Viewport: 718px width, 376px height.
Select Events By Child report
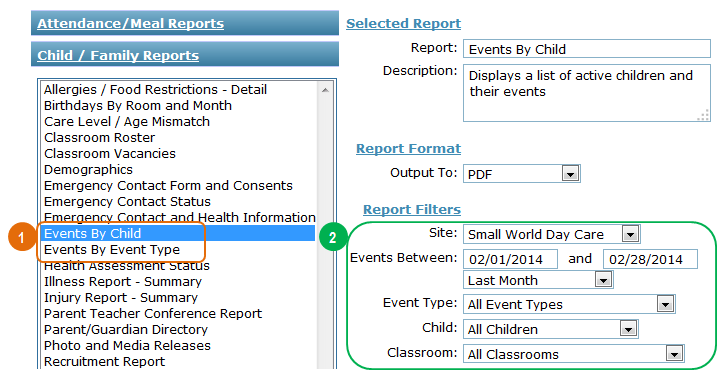[178, 234]
